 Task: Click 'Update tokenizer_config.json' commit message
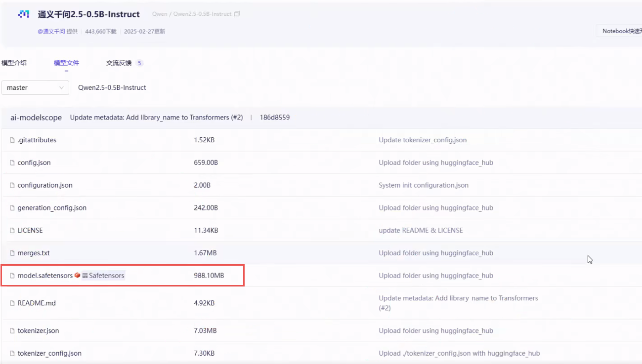coord(423,140)
